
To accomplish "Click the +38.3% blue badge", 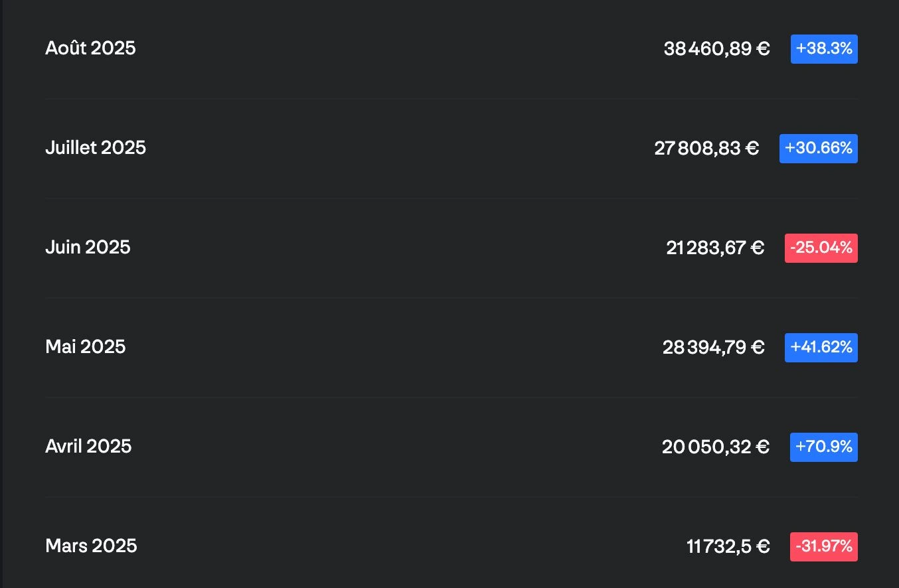I will coord(824,49).
